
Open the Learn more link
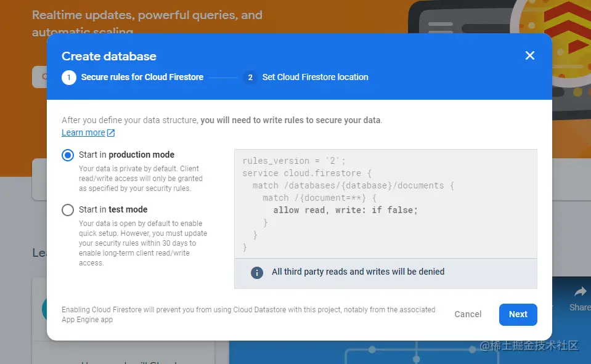pos(83,132)
